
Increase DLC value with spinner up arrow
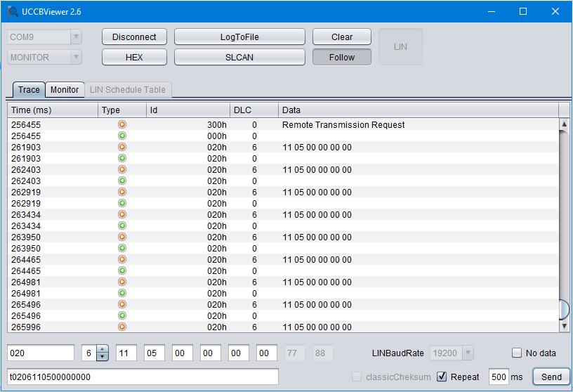pyautogui.click(x=103, y=350)
